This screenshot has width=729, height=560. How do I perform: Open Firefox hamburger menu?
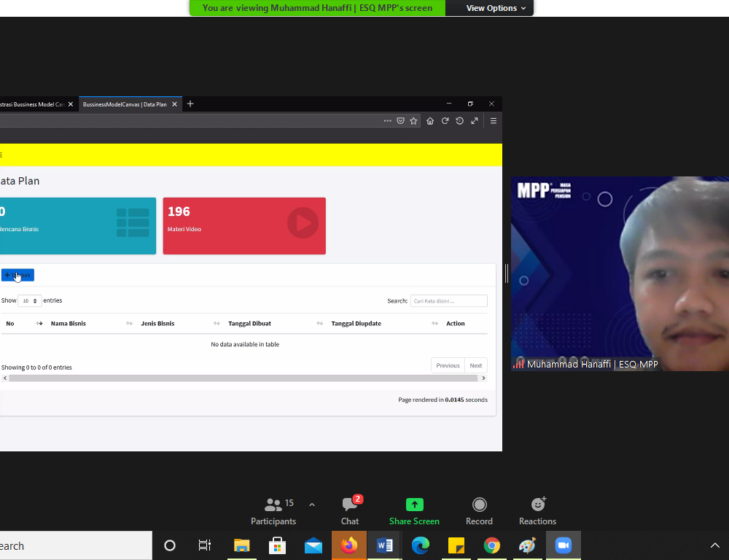(494, 121)
